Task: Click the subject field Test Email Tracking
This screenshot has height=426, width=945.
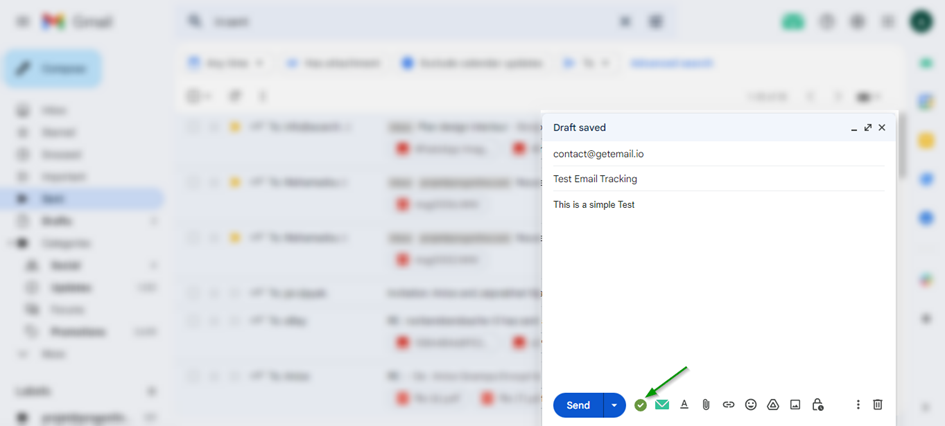Action: click(x=595, y=179)
